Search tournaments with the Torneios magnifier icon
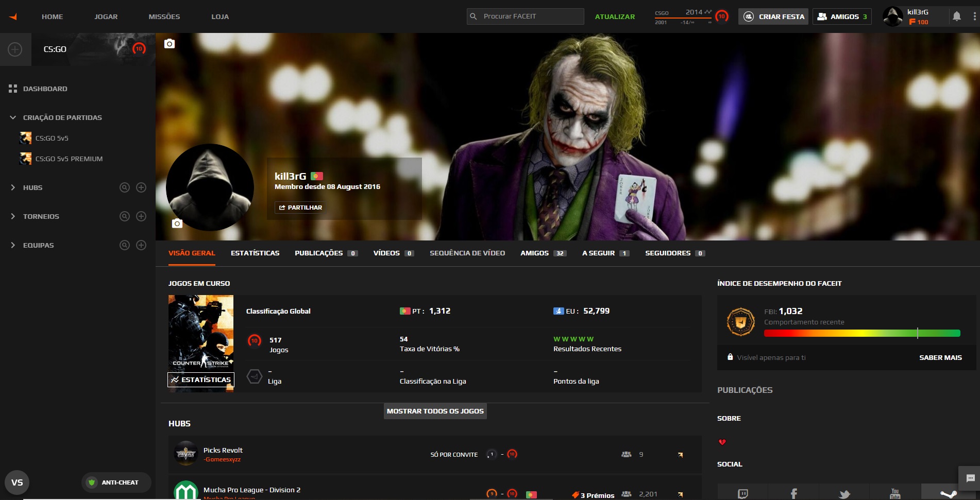The image size is (980, 500). point(125,216)
